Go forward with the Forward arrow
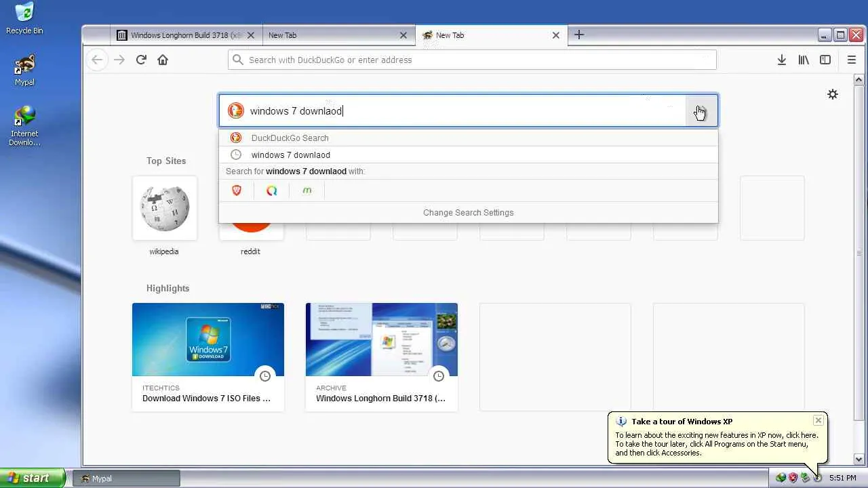The width and height of the screenshot is (868, 488). [119, 60]
